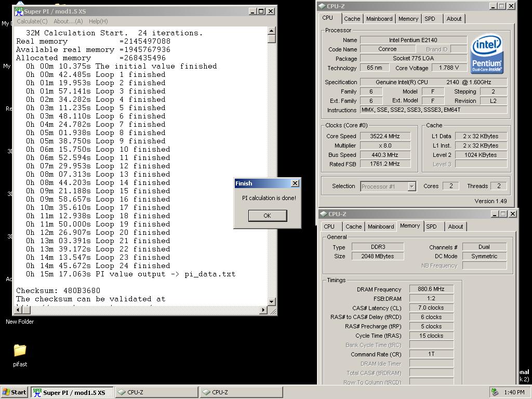Screen dimensions: 532x399
Task: Open the Calculate(C) menu
Action: 32,21
